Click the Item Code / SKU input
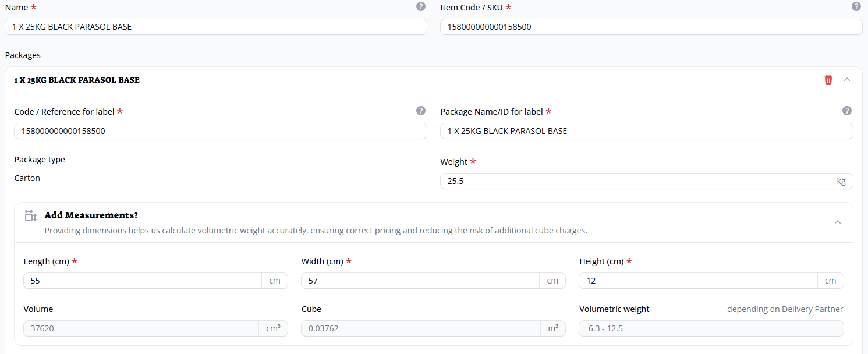Screen dimensions: 868x354 (x=651, y=27)
